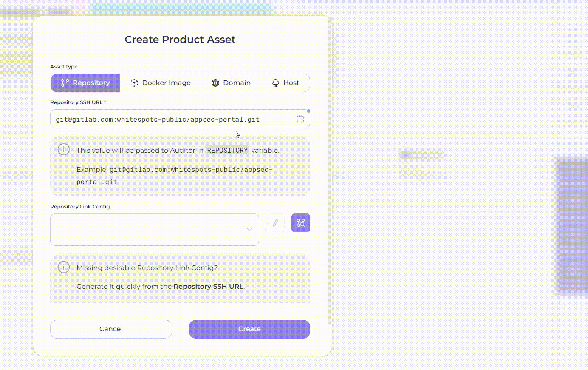This screenshot has height=370, width=588.
Task: Click the info icon next to Missing desirable config
Action: pyautogui.click(x=64, y=267)
